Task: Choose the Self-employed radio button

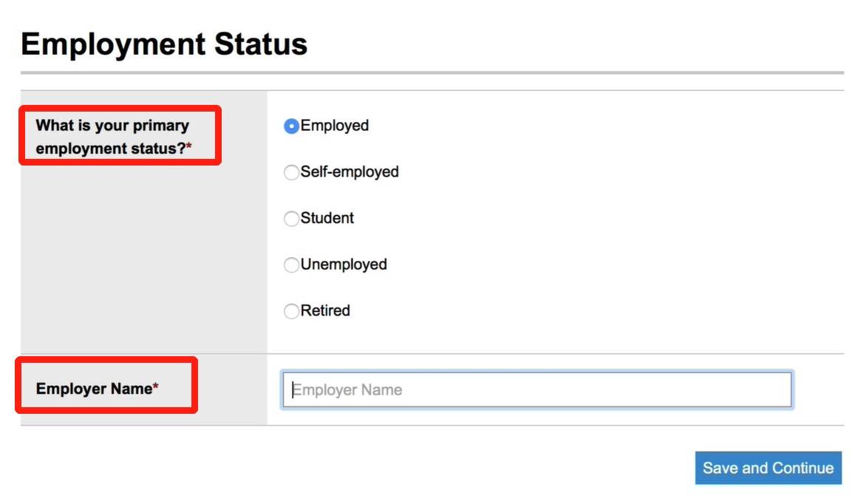Action: point(291,172)
